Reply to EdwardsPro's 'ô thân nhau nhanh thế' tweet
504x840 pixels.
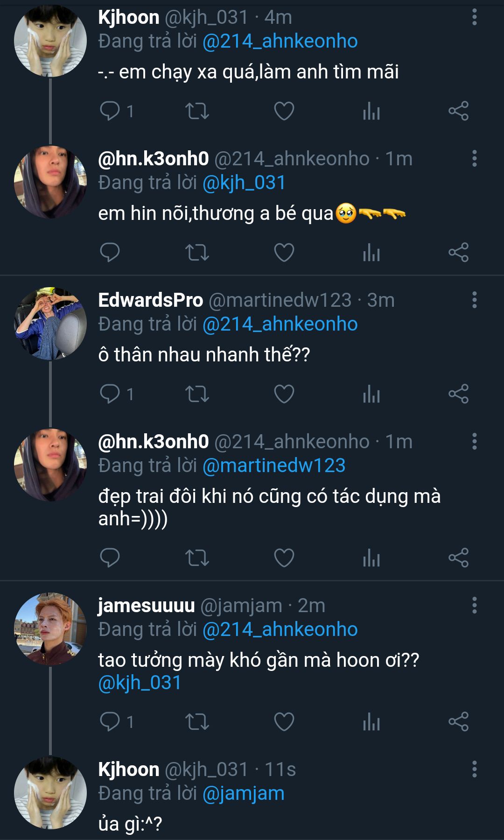point(110,394)
